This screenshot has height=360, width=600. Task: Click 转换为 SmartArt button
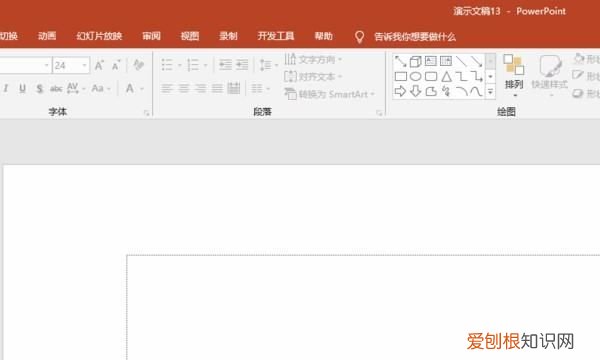point(329,94)
